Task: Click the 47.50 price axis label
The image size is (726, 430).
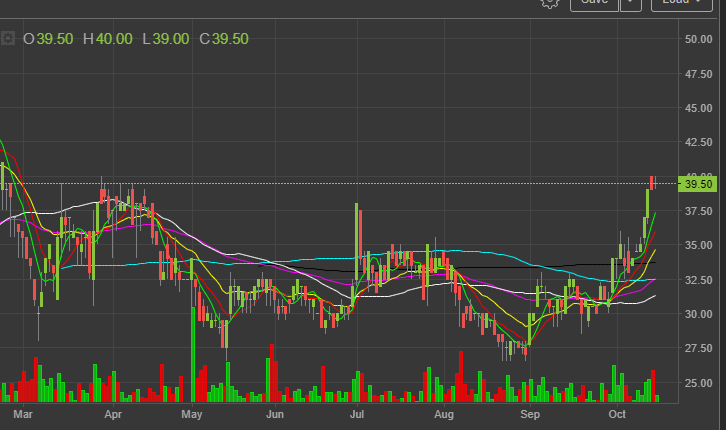Action: (698, 74)
